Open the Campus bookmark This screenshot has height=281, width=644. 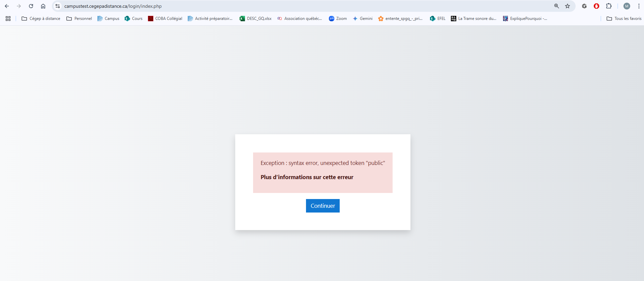108,19
